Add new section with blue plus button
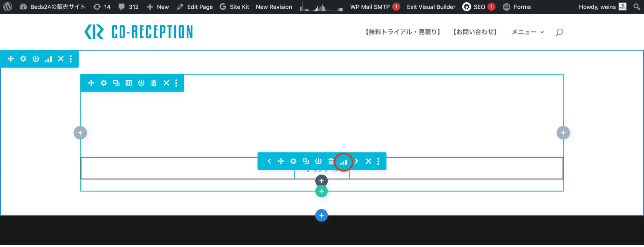The width and height of the screenshot is (644, 247). click(x=321, y=215)
